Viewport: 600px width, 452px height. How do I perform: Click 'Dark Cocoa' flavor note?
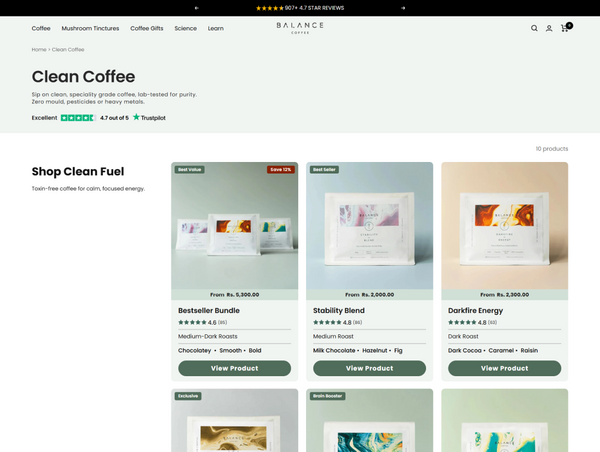[465, 351]
